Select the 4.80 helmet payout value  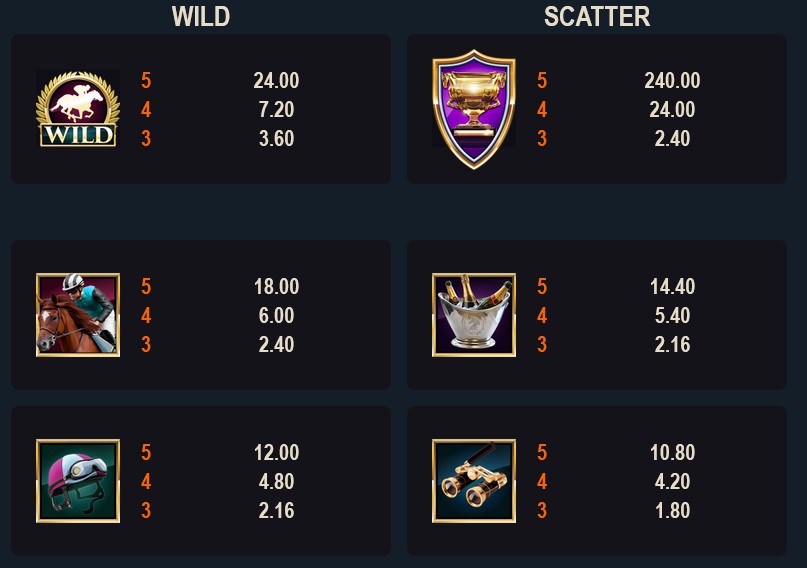[276, 481]
